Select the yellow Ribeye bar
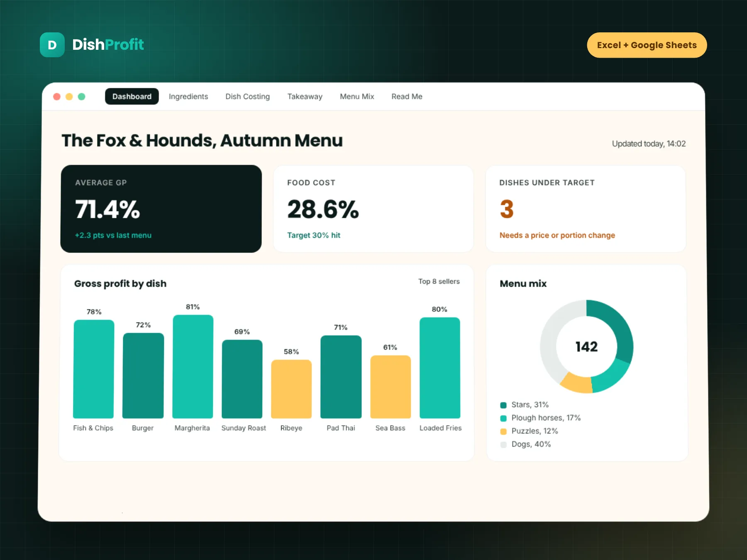 (291, 389)
